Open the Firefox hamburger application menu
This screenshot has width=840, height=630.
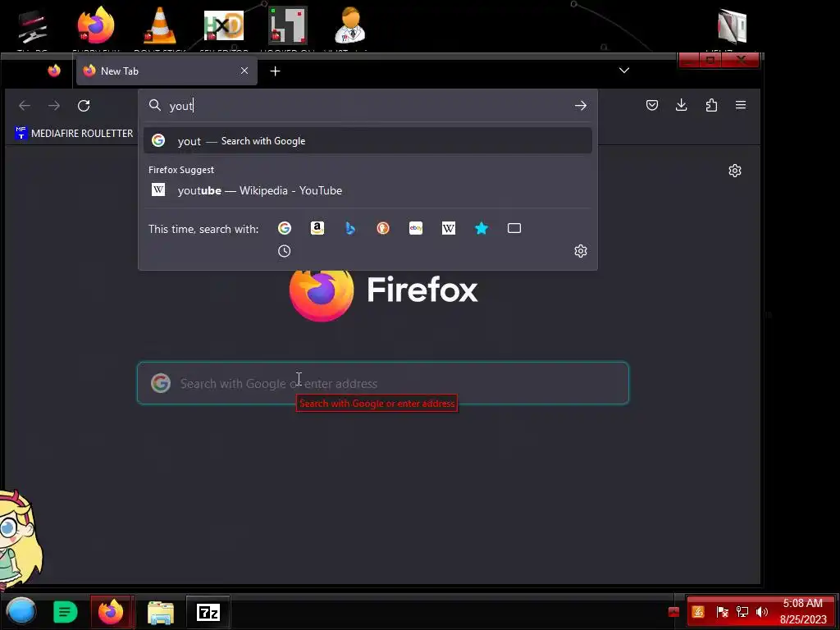pos(741,105)
